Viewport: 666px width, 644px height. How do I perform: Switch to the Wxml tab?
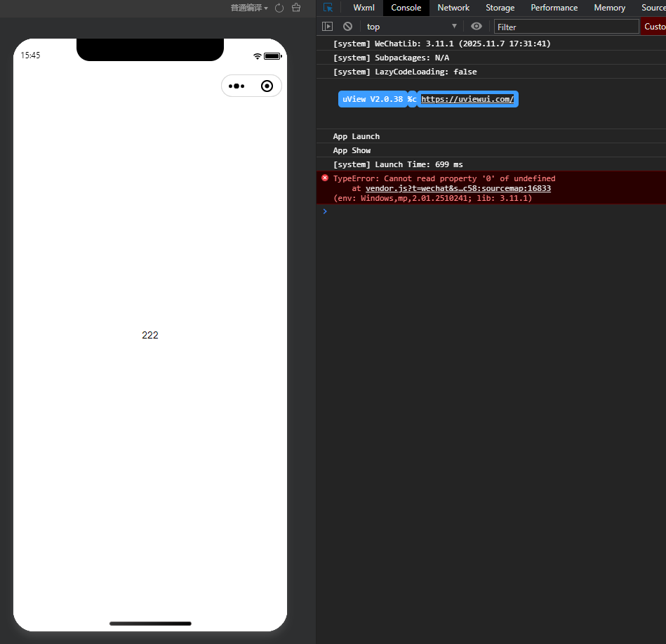(x=364, y=8)
